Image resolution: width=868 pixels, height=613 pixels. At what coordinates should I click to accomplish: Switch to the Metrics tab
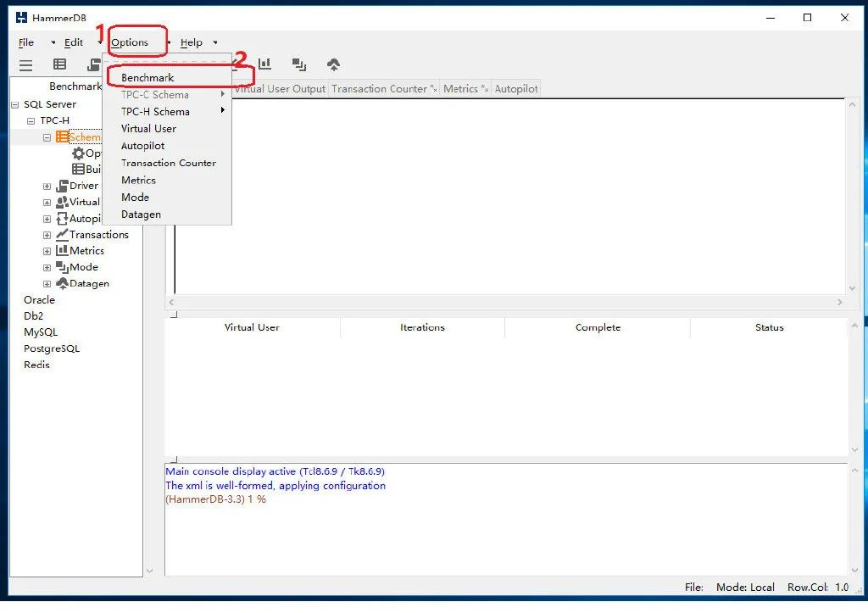click(x=465, y=89)
